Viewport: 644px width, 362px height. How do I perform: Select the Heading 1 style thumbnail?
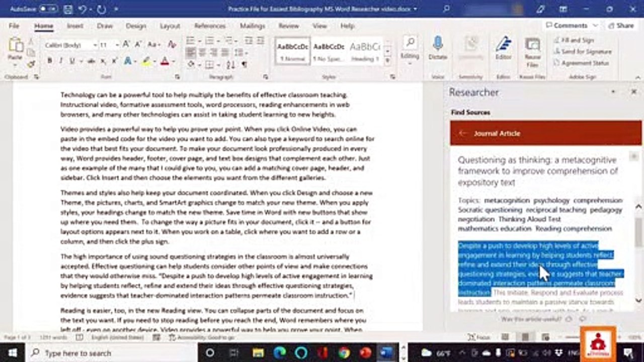[x=365, y=51]
